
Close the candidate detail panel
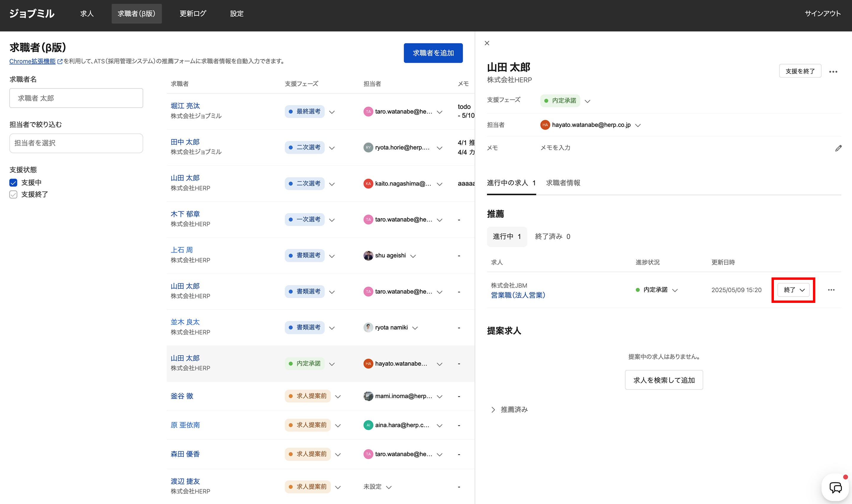coord(487,43)
